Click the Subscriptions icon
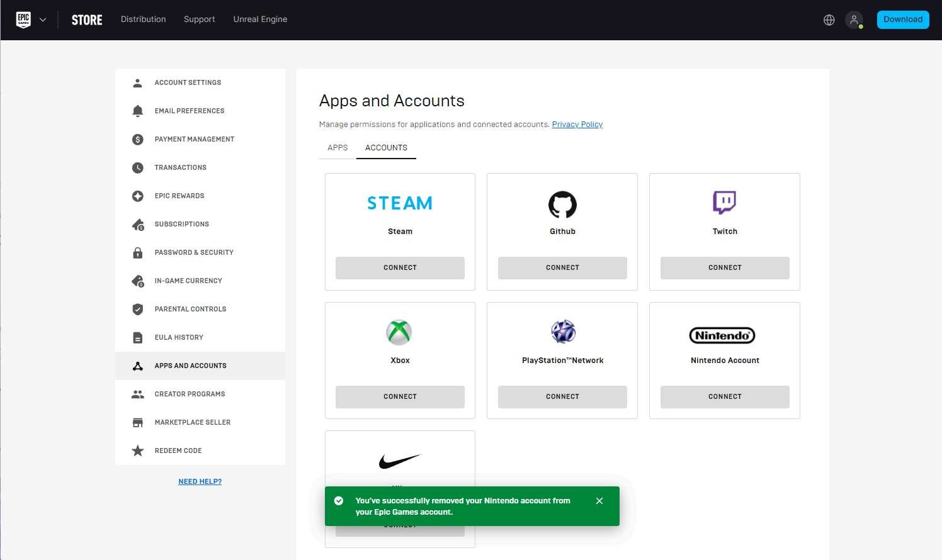Viewport: 942px width, 560px height. (x=138, y=225)
